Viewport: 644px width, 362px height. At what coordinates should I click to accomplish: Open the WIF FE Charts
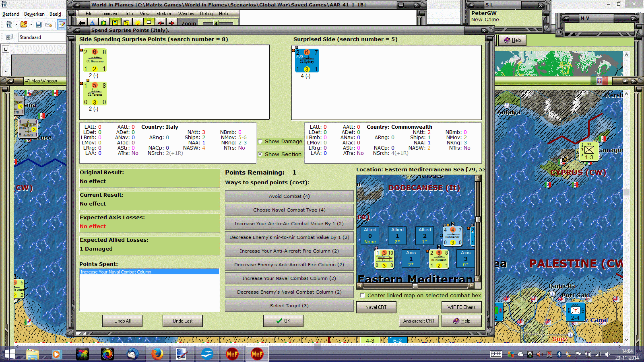(461, 307)
